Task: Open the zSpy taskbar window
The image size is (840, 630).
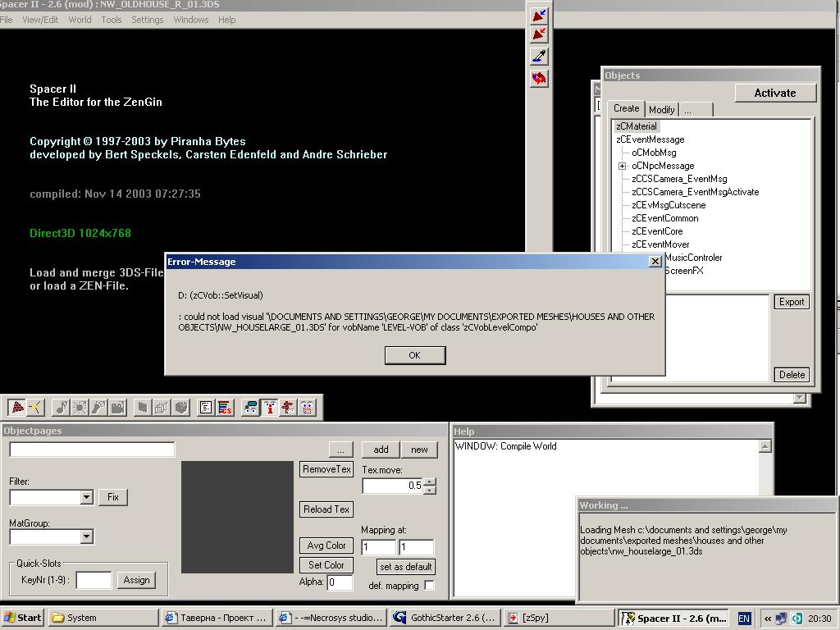Action: pyautogui.click(x=559, y=618)
